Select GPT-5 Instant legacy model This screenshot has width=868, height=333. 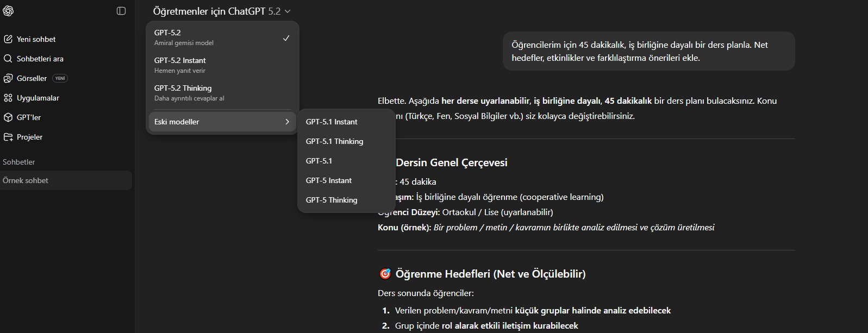346,180
